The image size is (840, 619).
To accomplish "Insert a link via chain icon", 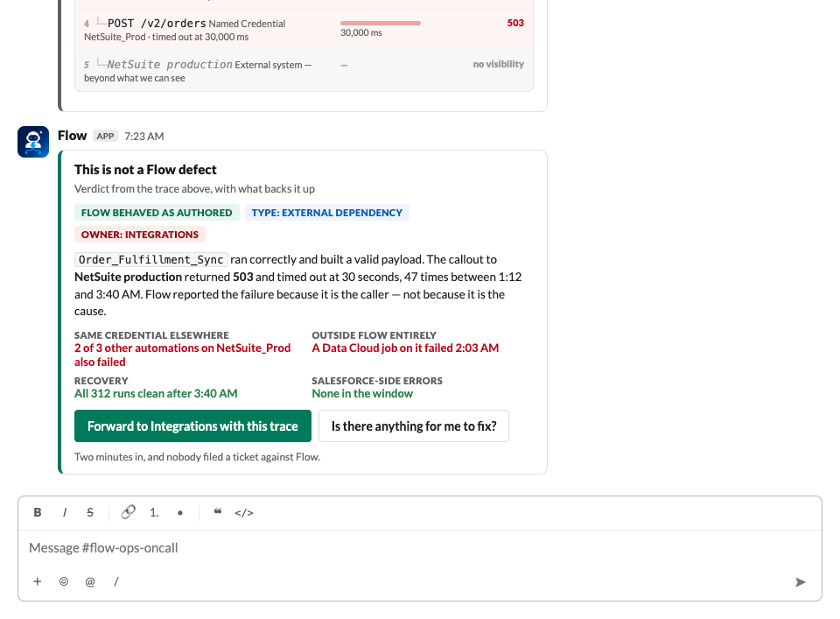I will coord(128,512).
